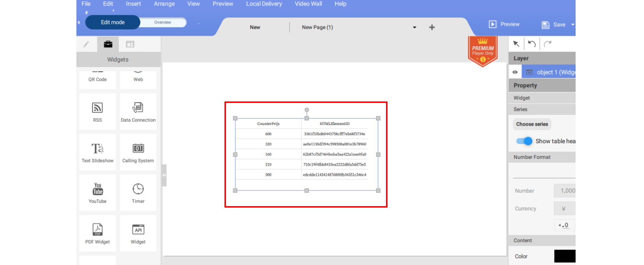644x265 pixels.
Task: Add the Timer widget
Action: pyautogui.click(x=138, y=193)
